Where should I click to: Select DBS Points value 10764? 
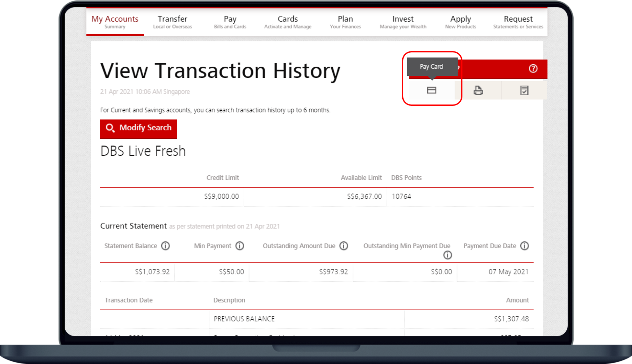pos(401,196)
